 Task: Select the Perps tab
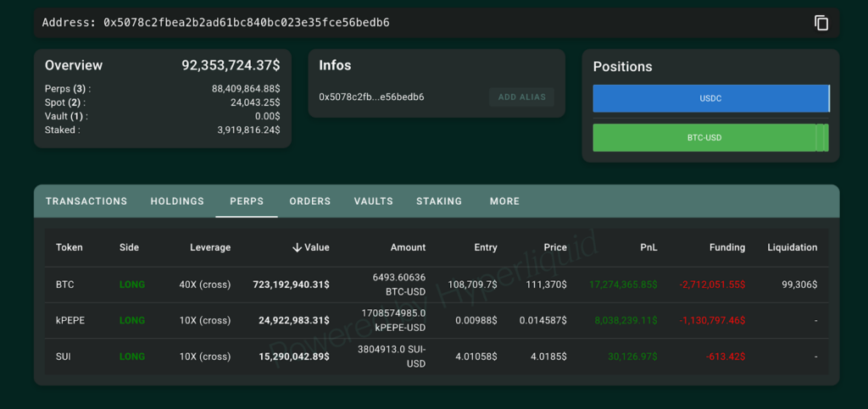[247, 202]
